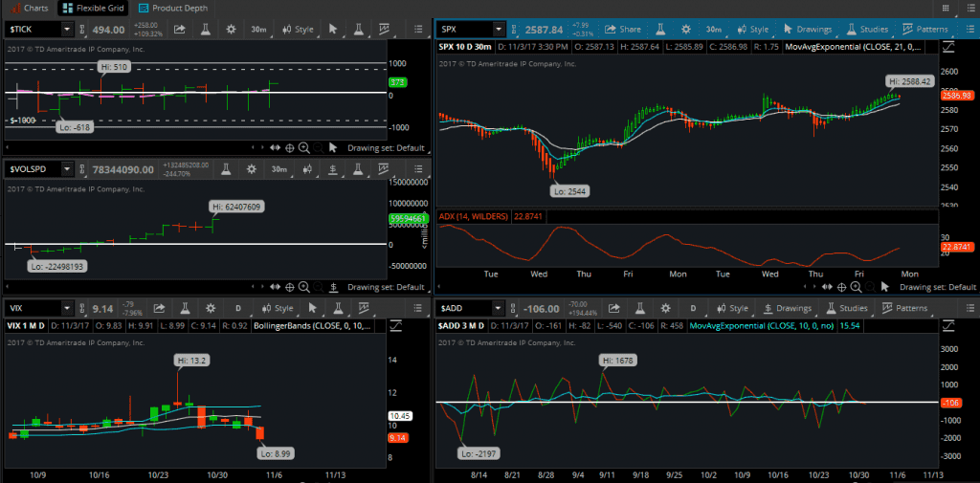Open the SPX 30m timeframe selector
980x483 pixels.
[x=712, y=29]
